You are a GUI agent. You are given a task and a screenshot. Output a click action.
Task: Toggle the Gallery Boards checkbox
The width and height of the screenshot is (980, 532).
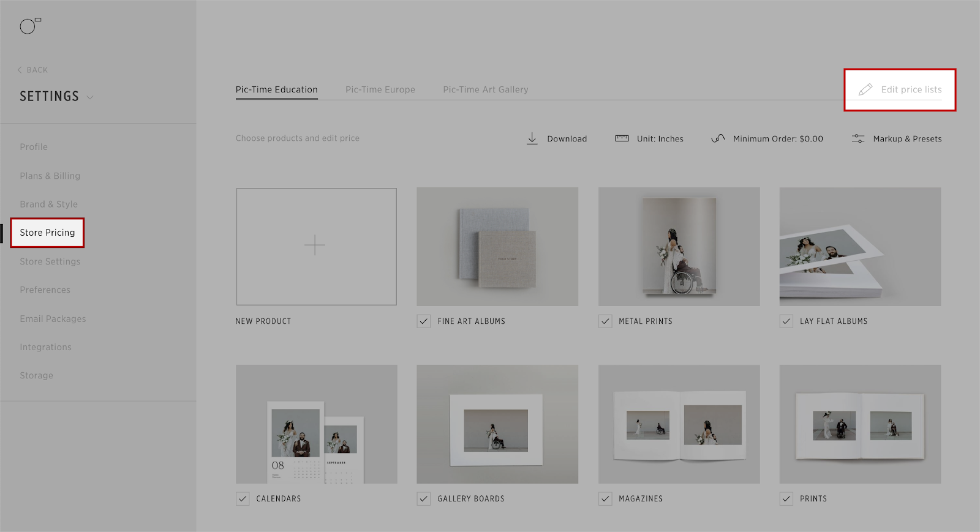pyautogui.click(x=424, y=499)
